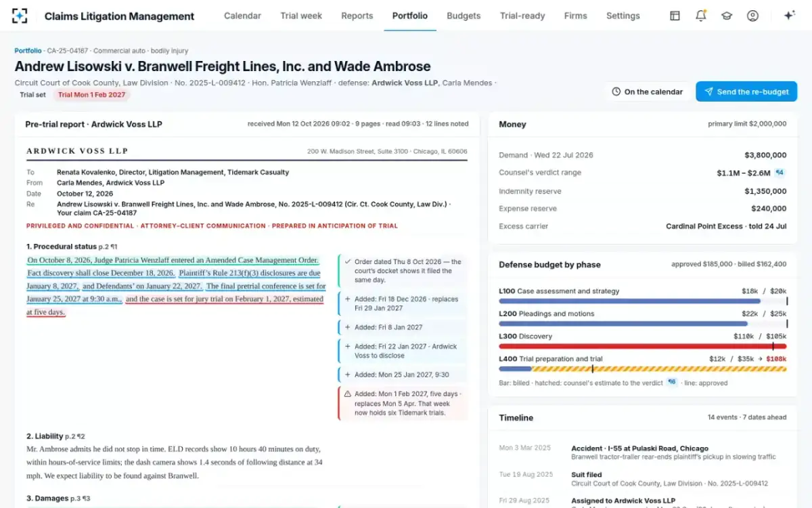Click the Indemnity reserve $1,350,000
812x508 pixels.
[x=765, y=191]
